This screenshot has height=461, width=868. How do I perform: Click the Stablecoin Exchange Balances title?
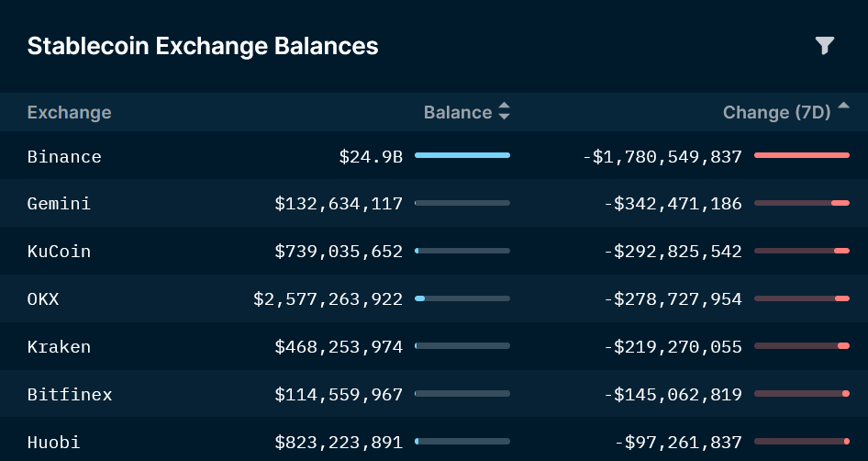click(x=203, y=46)
